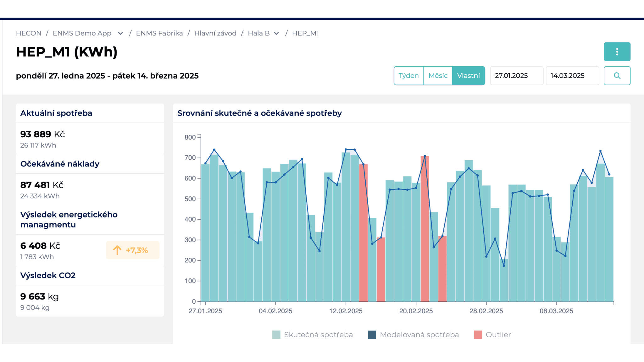Click the Výsledek energetického managmentu heading
This screenshot has height=362, width=644.
coord(69,220)
